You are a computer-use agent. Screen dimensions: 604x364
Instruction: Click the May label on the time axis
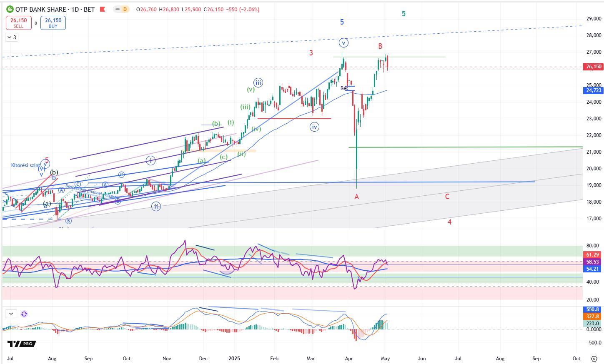click(x=385, y=358)
